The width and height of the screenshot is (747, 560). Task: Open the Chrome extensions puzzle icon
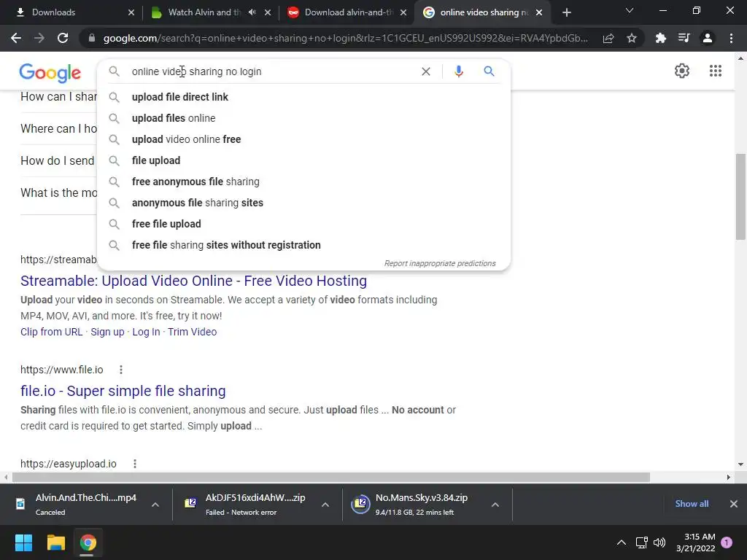click(x=661, y=38)
